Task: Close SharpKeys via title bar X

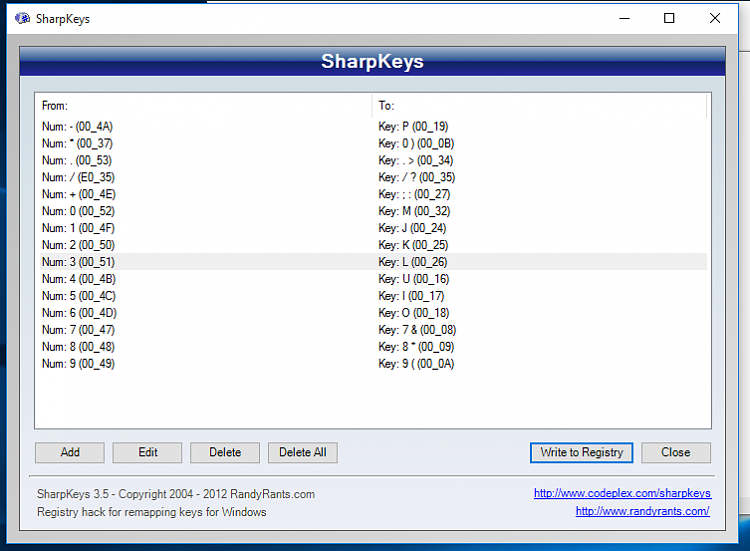Action: [715, 19]
